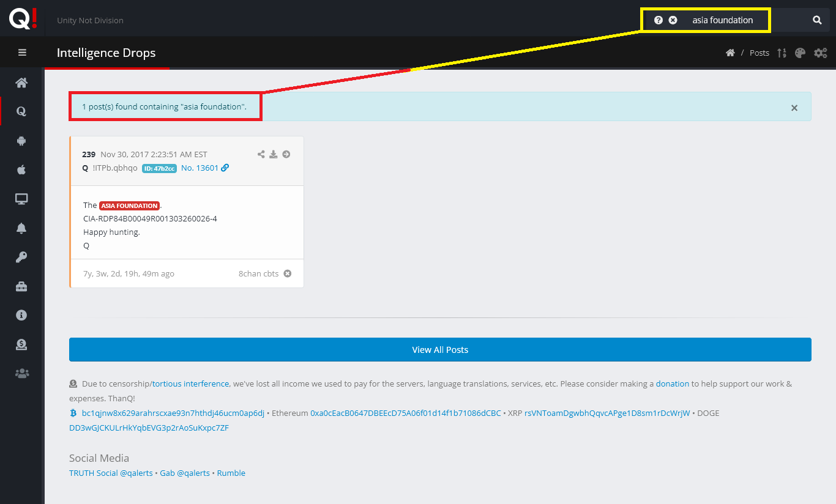
Task: Open TRUTH Social @qalerts link
Action: 111,473
